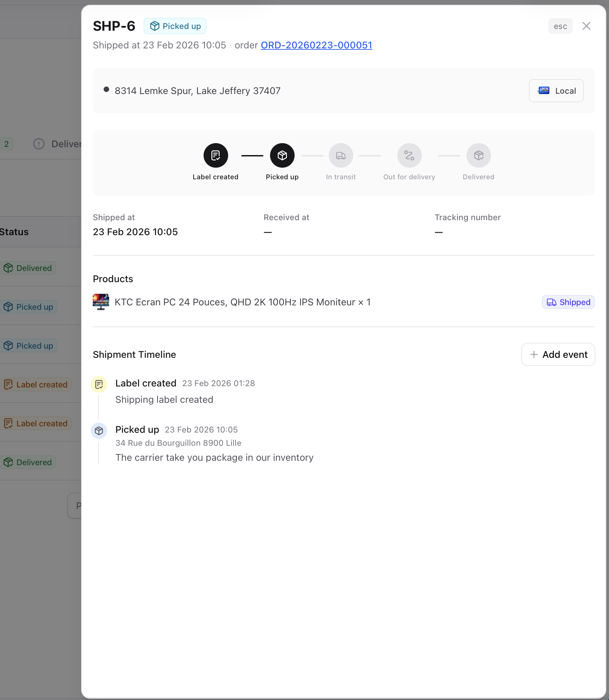Click the esc key hint button

pyautogui.click(x=560, y=26)
